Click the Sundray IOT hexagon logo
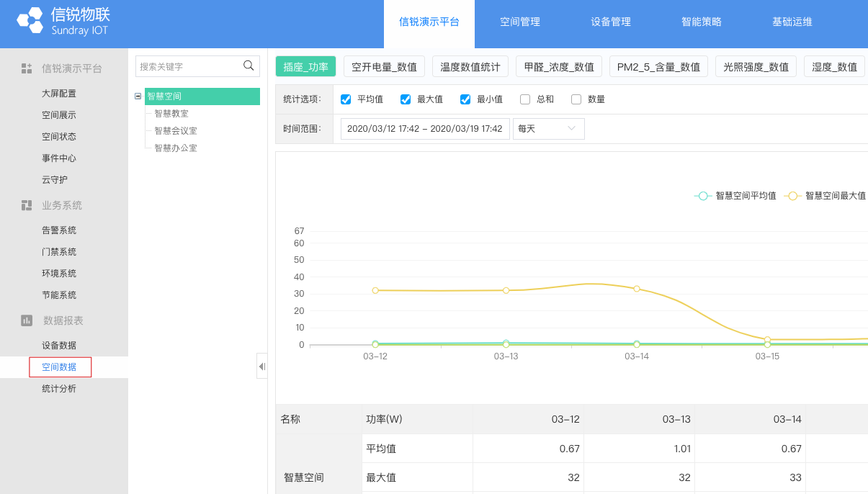This screenshot has height=494, width=868. click(x=30, y=21)
